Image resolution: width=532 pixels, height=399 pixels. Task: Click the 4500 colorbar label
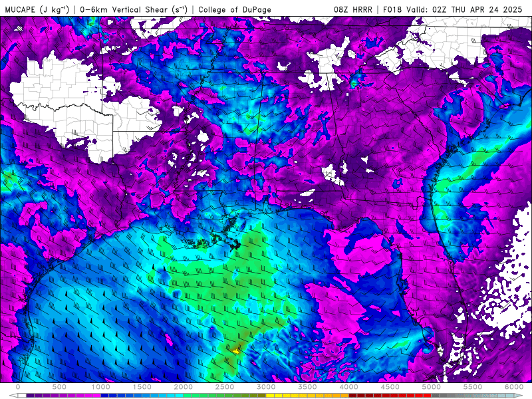tap(390, 387)
